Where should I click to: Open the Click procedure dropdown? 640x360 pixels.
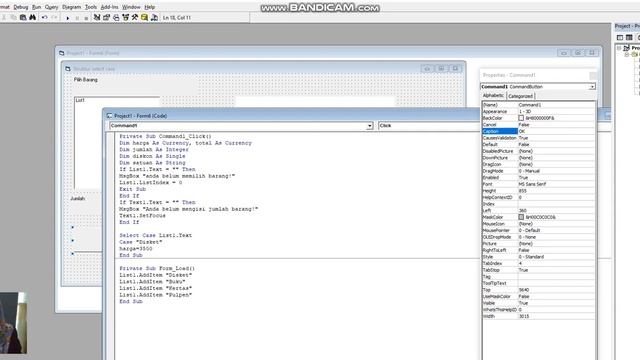pyautogui.click(x=429, y=126)
